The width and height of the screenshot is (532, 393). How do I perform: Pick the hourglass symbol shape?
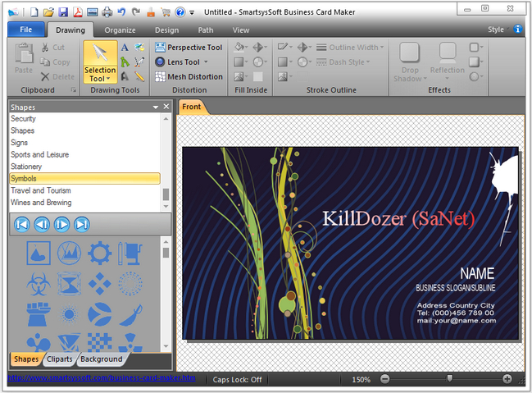pyautogui.click(x=69, y=283)
